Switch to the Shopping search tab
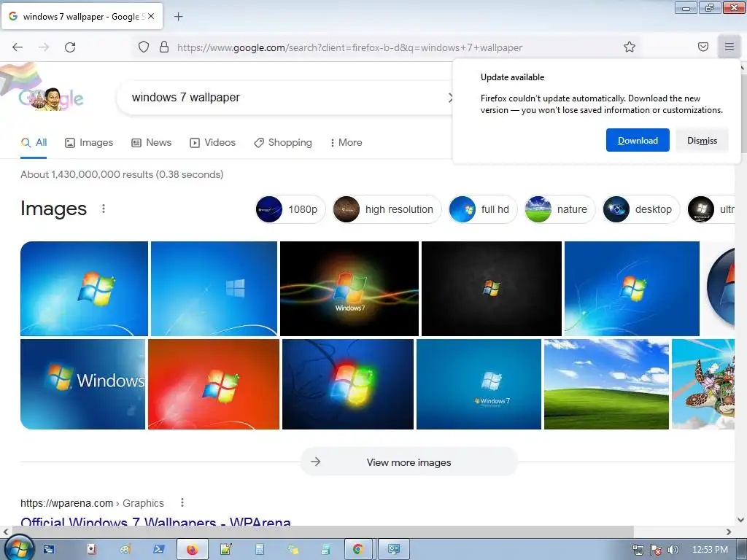The height and width of the screenshot is (560, 747). 283,142
